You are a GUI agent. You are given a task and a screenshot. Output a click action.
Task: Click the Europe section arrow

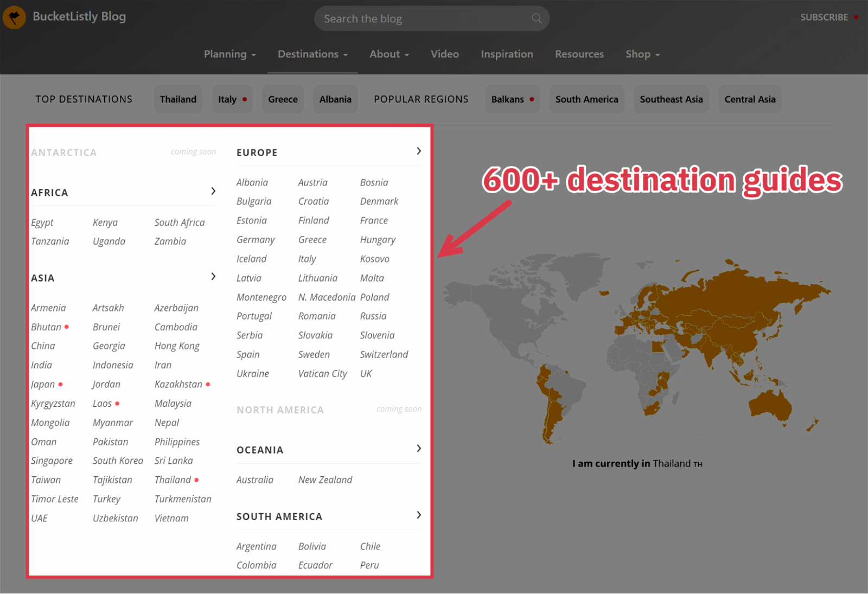pos(418,151)
